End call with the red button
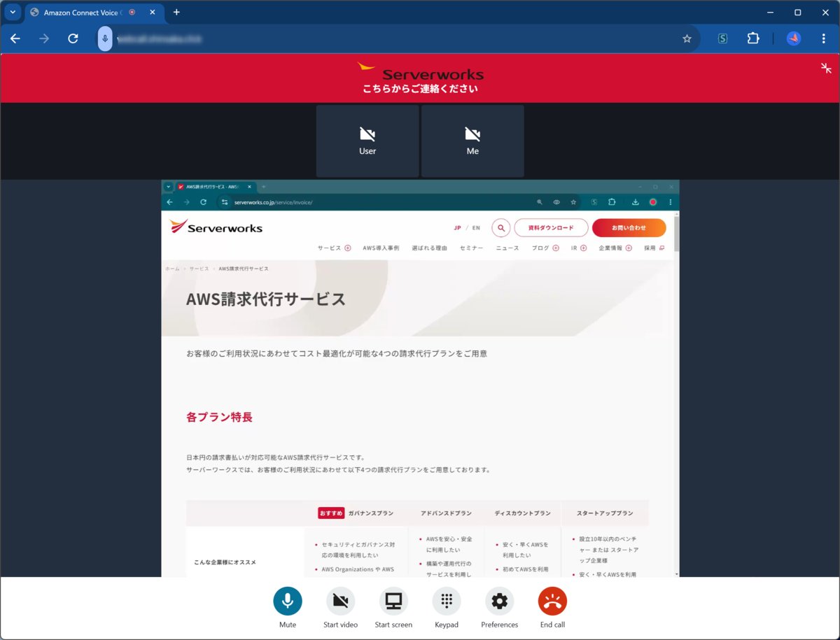The width and height of the screenshot is (840, 640). click(x=552, y=601)
